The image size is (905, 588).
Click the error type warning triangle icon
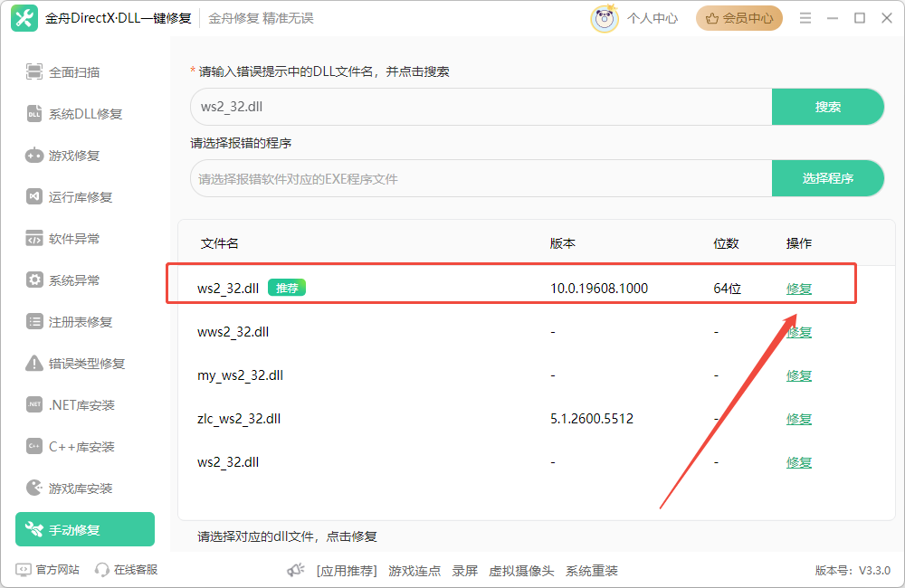pos(34,363)
